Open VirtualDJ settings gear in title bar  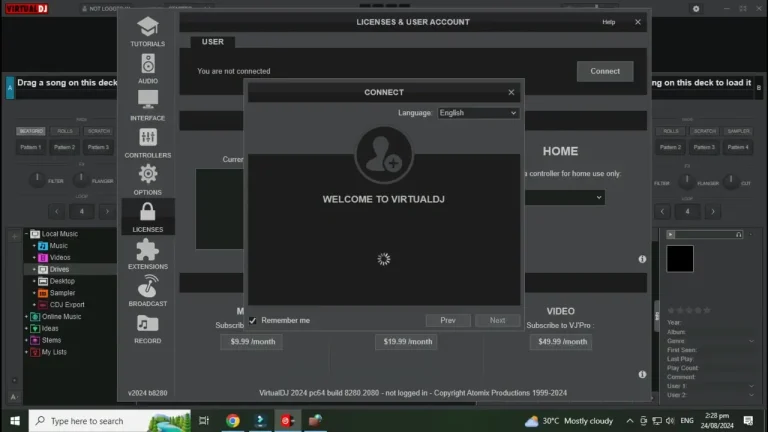(x=696, y=9)
